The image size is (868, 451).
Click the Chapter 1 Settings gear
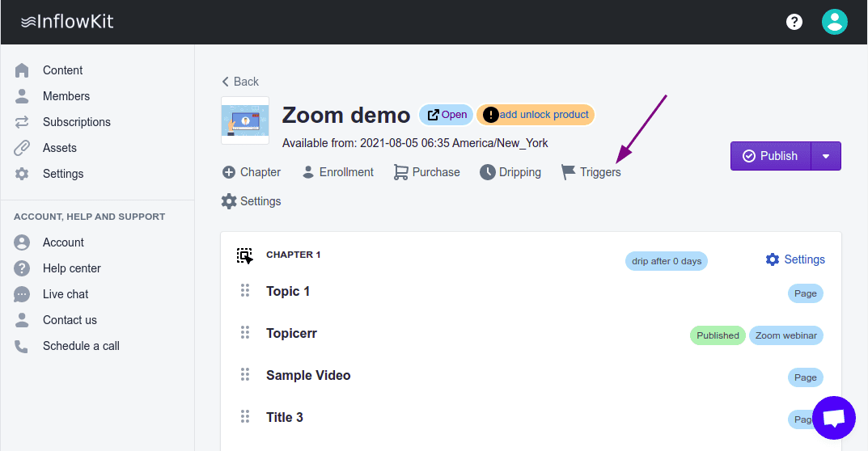pyautogui.click(x=795, y=259)
